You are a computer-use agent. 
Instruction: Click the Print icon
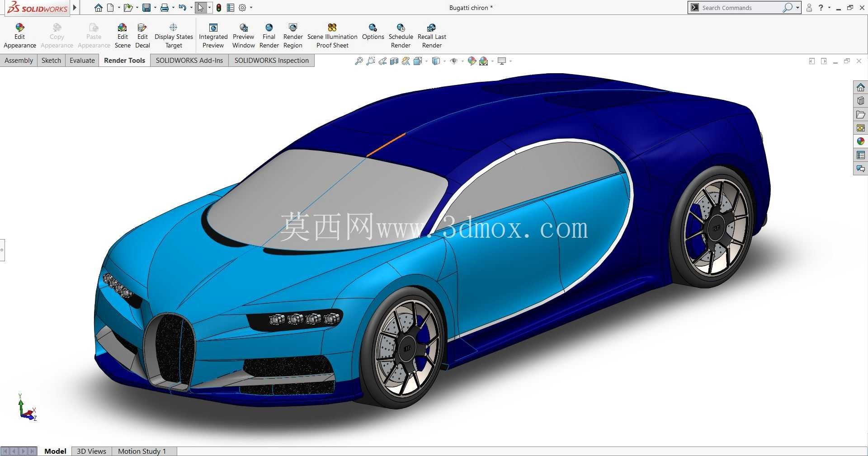165,8
